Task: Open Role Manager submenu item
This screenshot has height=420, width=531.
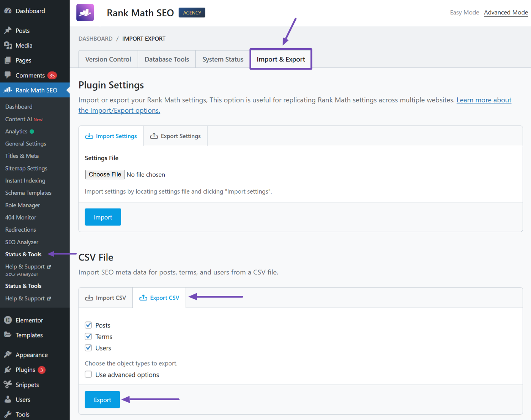Action: pyautogui.click(x=23, y=205)
